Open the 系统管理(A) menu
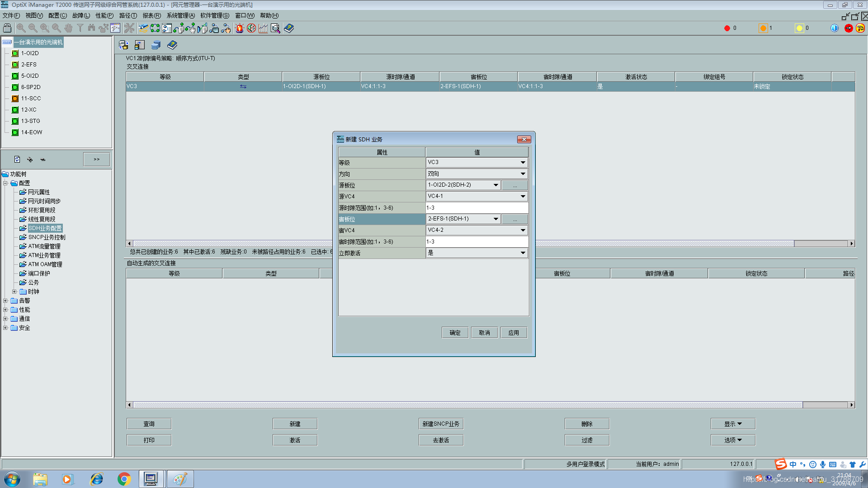 click(180, 15)
